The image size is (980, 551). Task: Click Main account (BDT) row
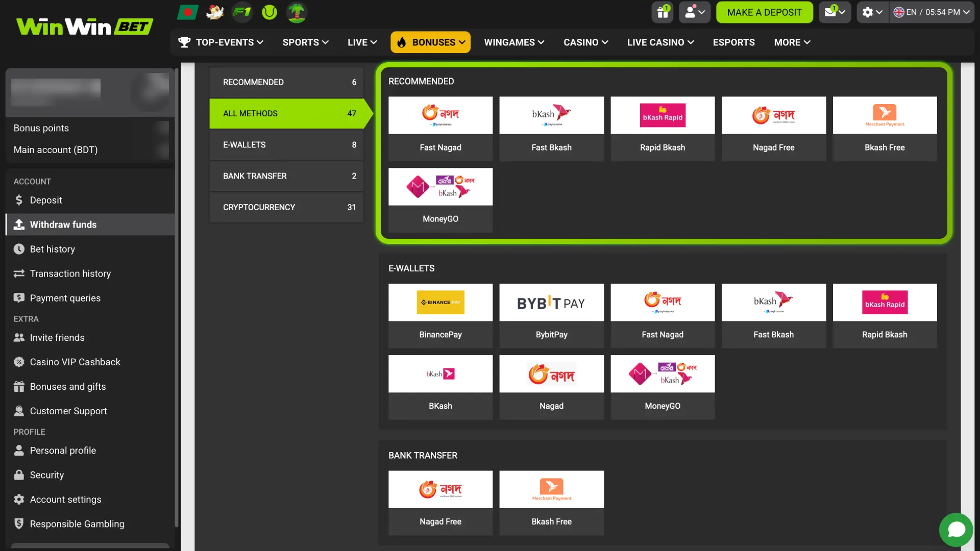coord(90,149)
